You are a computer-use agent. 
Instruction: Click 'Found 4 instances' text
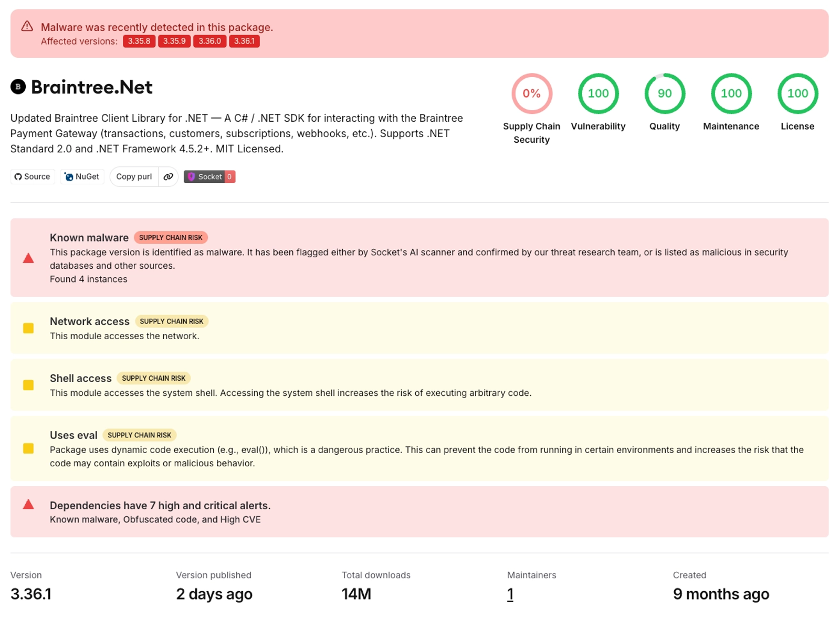pos(89,279)
